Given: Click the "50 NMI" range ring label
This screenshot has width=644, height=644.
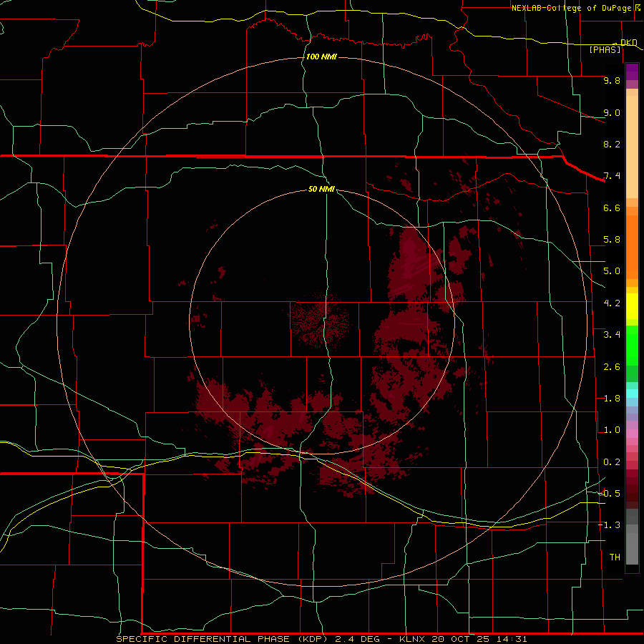Looking at the screenshot, I should (x=321, y=189).
